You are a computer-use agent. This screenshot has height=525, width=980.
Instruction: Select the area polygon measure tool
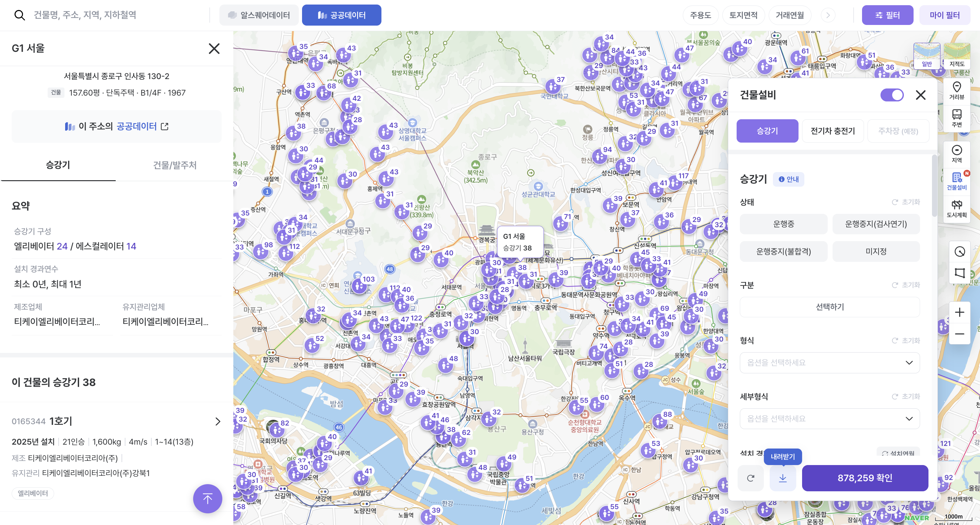point(960,273)
